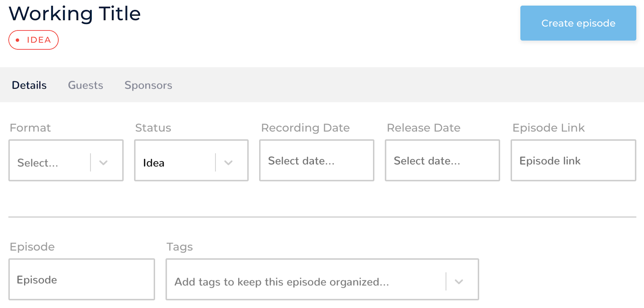Click the 'Idea' value in Status dropdown
Image resolution: width=644 pixels, height=308 pixels.
[154, 163]
